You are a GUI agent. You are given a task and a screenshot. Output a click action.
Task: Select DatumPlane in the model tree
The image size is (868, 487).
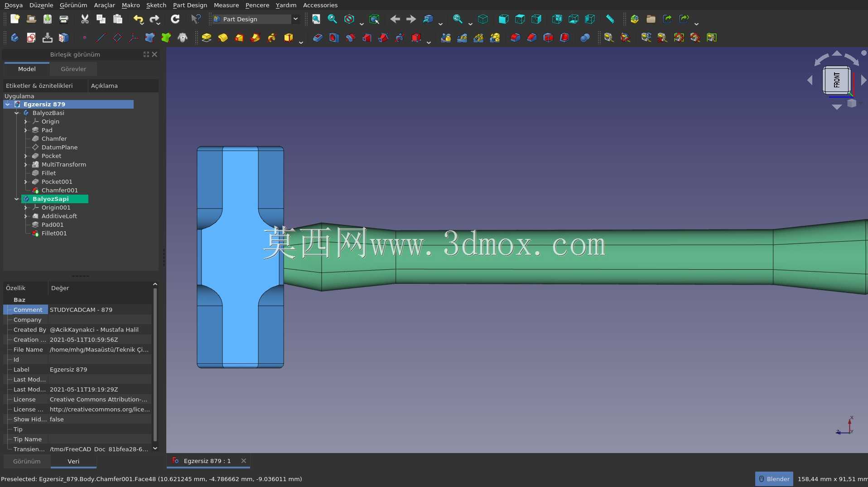click(59, 147)
